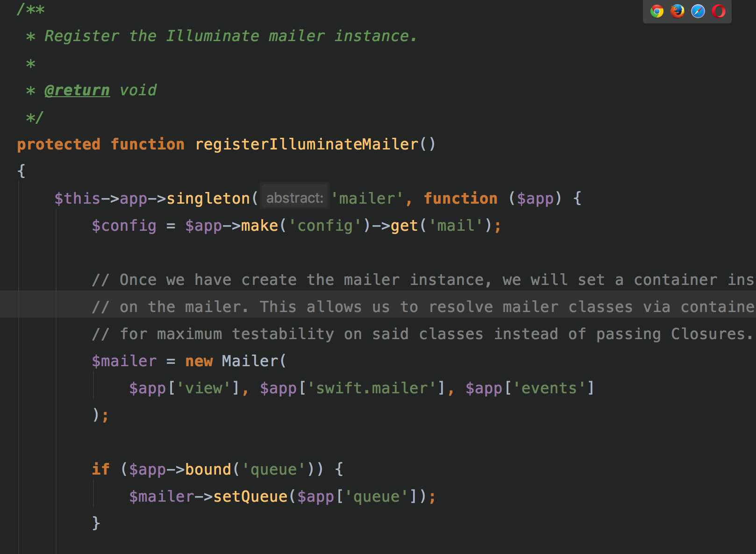Open file preview in Safari browser
The image size is (756, 554).
pos(698,11)
